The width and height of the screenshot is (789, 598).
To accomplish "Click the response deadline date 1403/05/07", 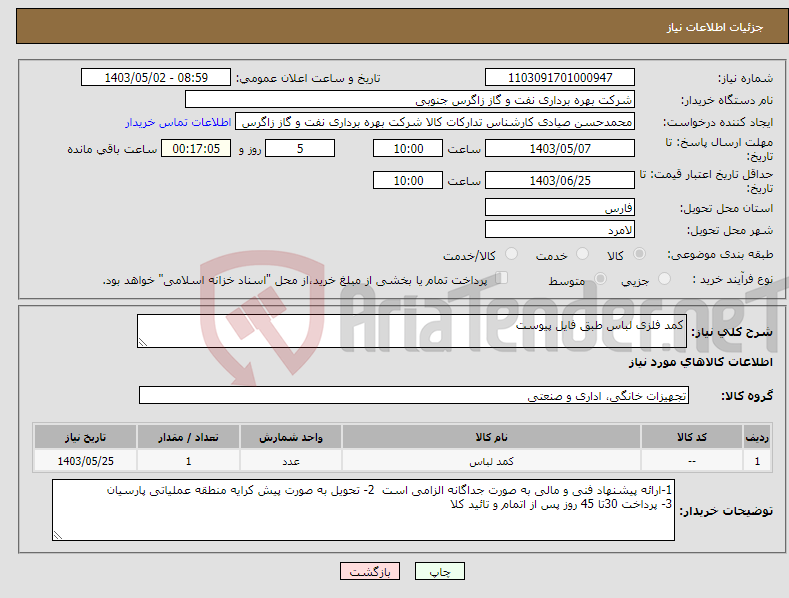I will pyautogui.click(x=560, y=148).
